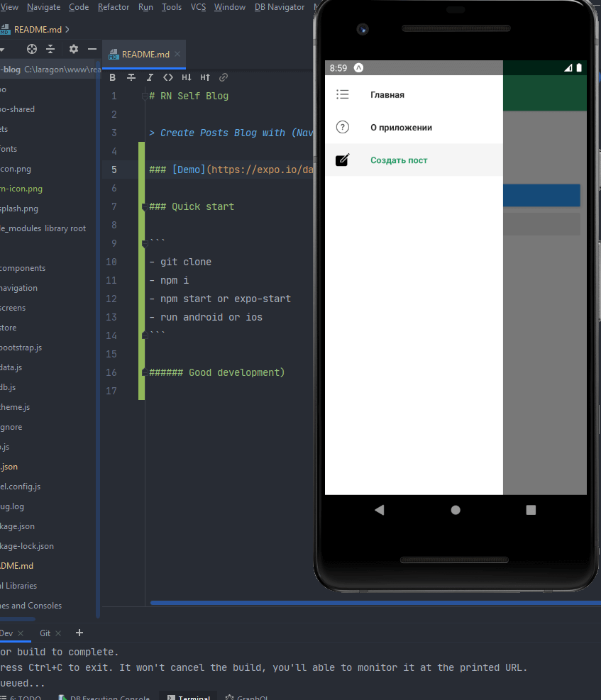
Task: Switch to the Git terminal tab
Action: pyautogui.click(x=45, y=633)
